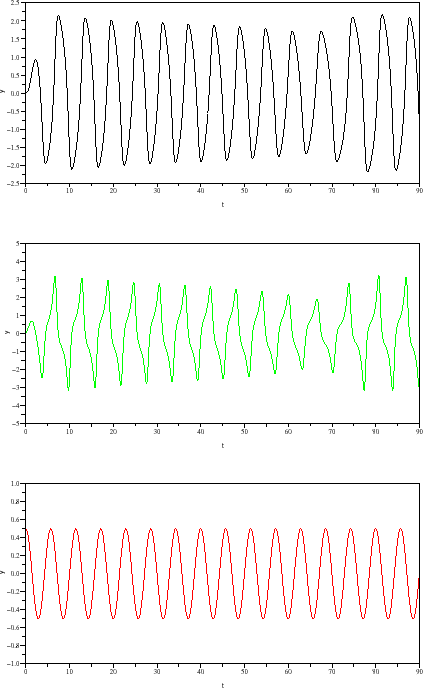This screenshot has width=423, height=688.
Task: Select the "t" axis label under the green plot
Action: click(x=222, y=445)
